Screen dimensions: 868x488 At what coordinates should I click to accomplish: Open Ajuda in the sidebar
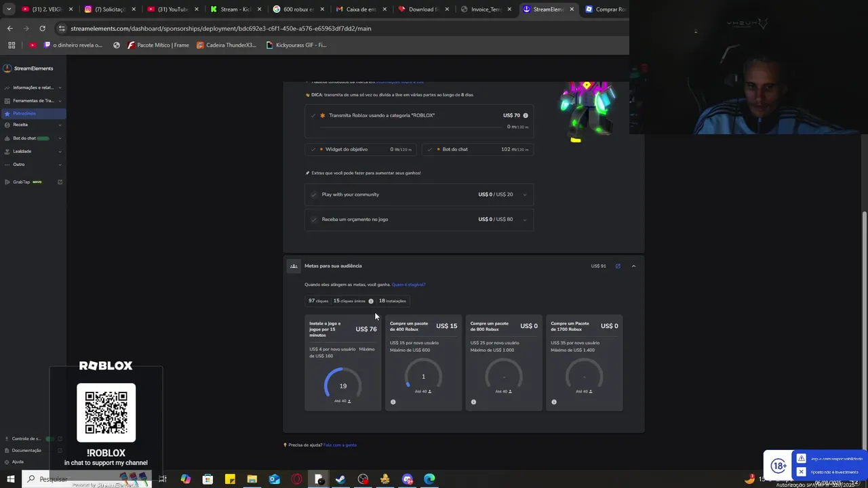[x=18, y=462]
